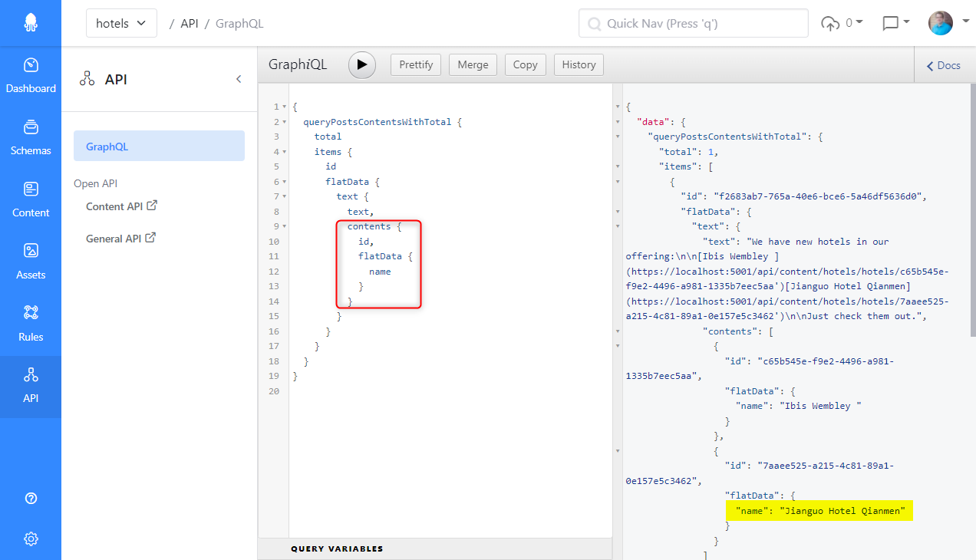
Task: Select GraphQL in API menu
Action: pos(159,146)
